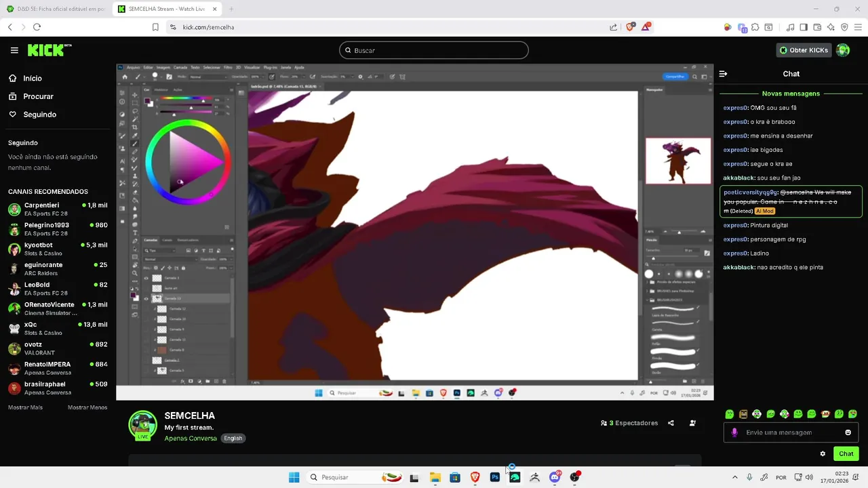Open Discord from the Windows taskbar
The height and width of the screenshot is (488, 868).
tap(555, 477)
